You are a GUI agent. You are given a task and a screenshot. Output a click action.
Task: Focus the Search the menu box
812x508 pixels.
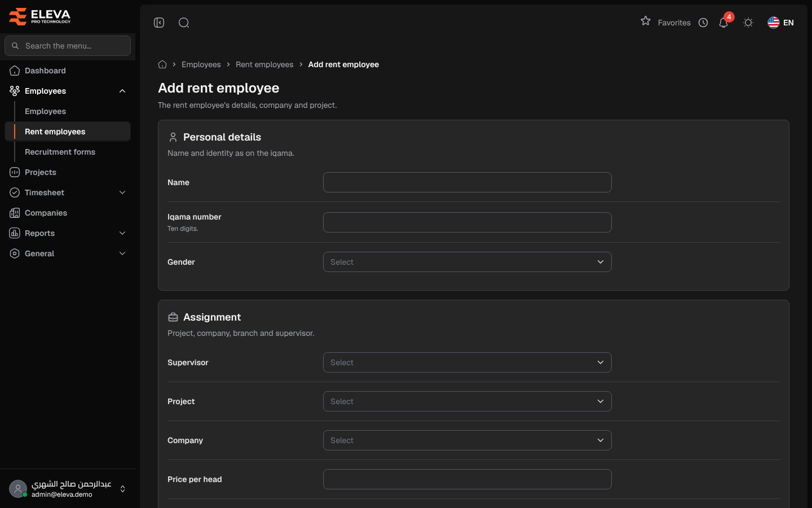(68, 46)
